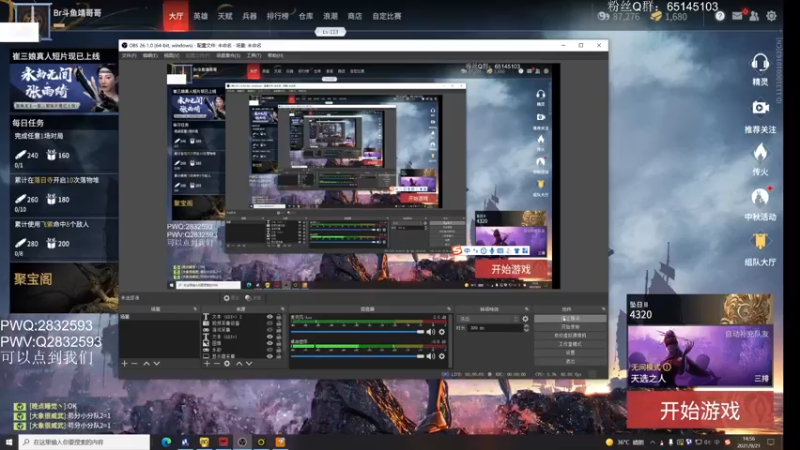Toggle visibility of 游戏采集 source

pyautogui.click(x=269, y=330)
